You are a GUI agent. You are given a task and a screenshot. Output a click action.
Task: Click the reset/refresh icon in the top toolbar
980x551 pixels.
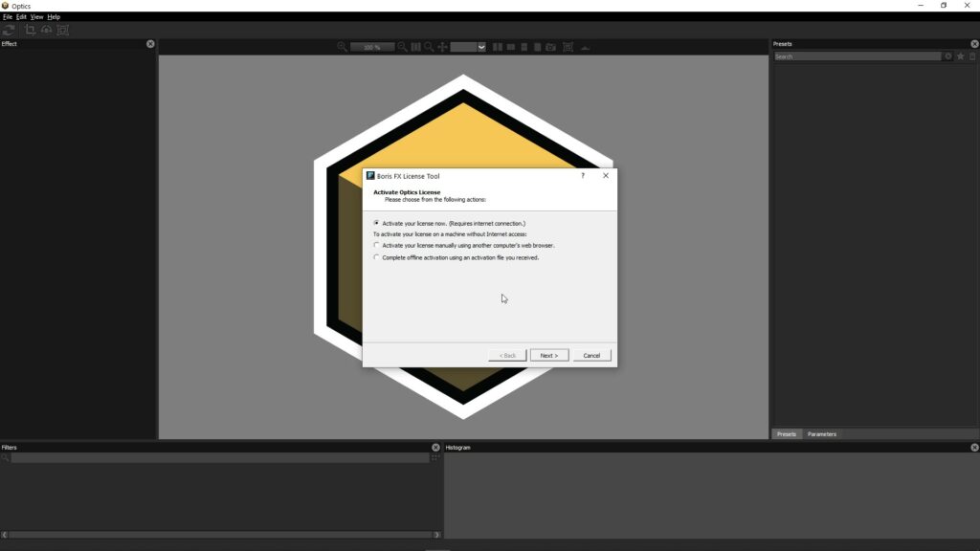(8, 30)
